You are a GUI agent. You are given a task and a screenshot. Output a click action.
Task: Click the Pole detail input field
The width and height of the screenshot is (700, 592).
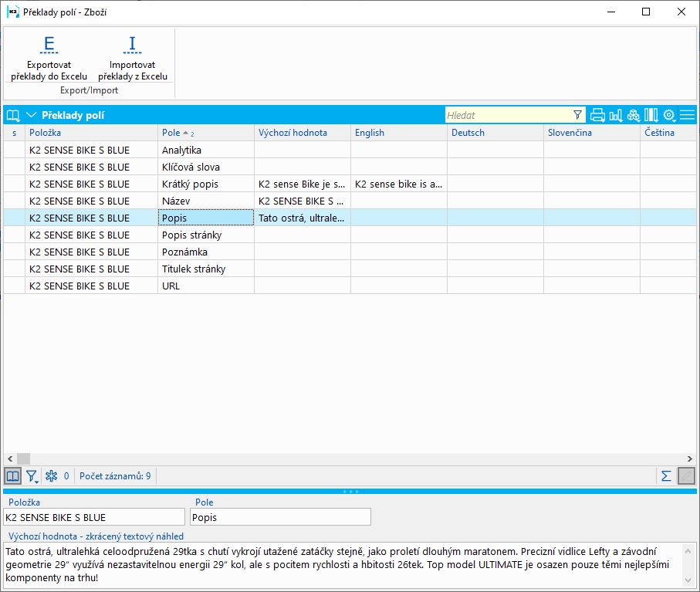point(280,517)
